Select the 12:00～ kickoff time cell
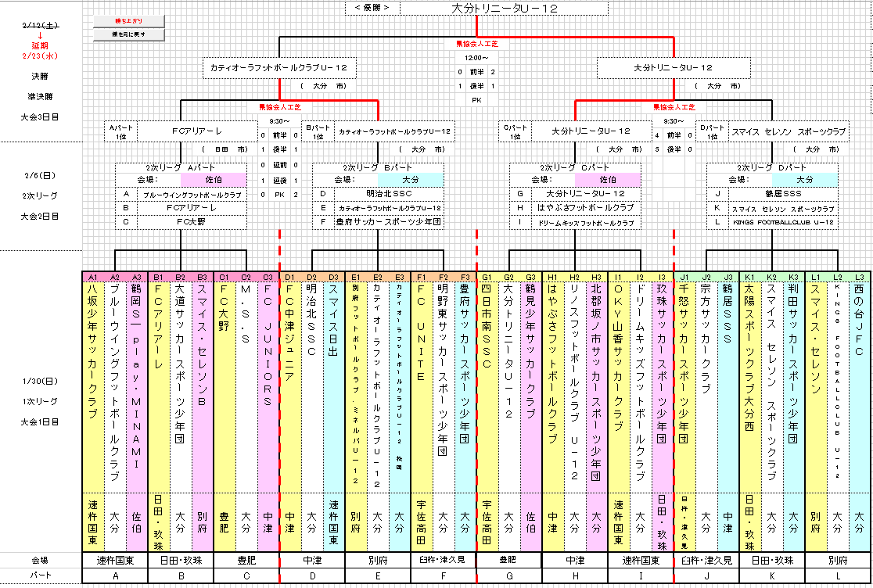This screenshot has height=588, width=873. [476, 58]
